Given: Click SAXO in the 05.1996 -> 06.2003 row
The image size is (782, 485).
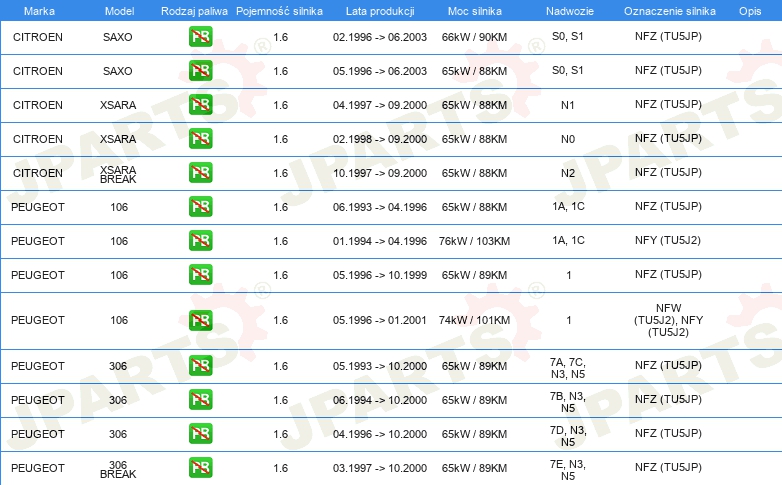Looking at the screenshot, I should 118,71.
